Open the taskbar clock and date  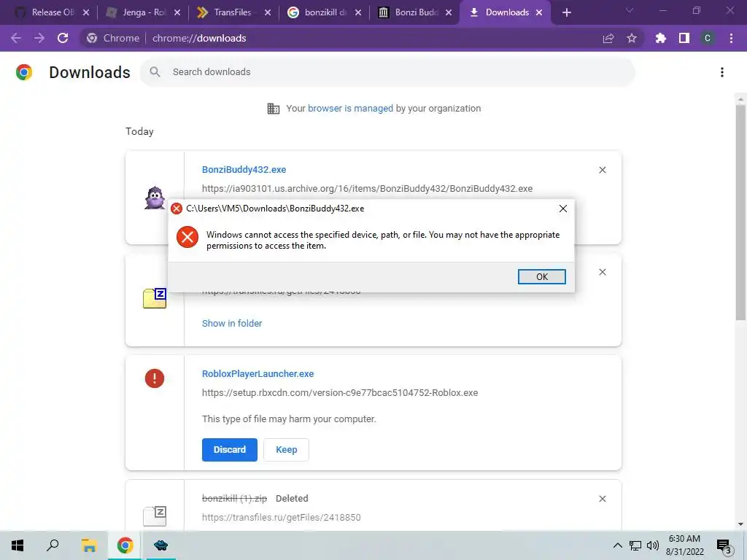point(684,545)
